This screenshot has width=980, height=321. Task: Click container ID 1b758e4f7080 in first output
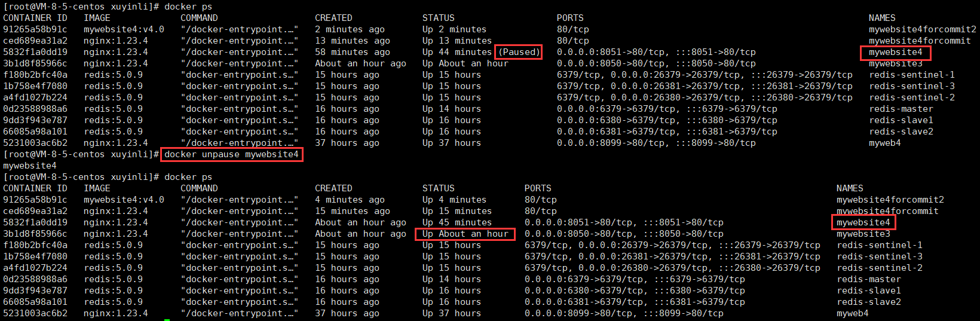click(35, 86)
